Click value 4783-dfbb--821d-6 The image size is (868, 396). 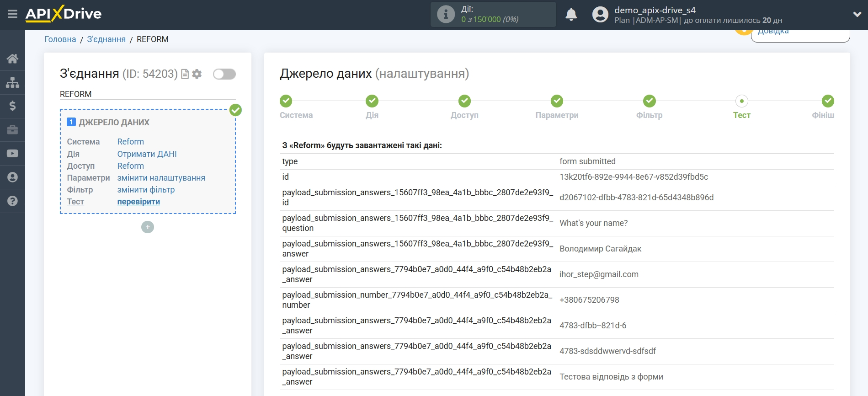[x=593, y=326]
